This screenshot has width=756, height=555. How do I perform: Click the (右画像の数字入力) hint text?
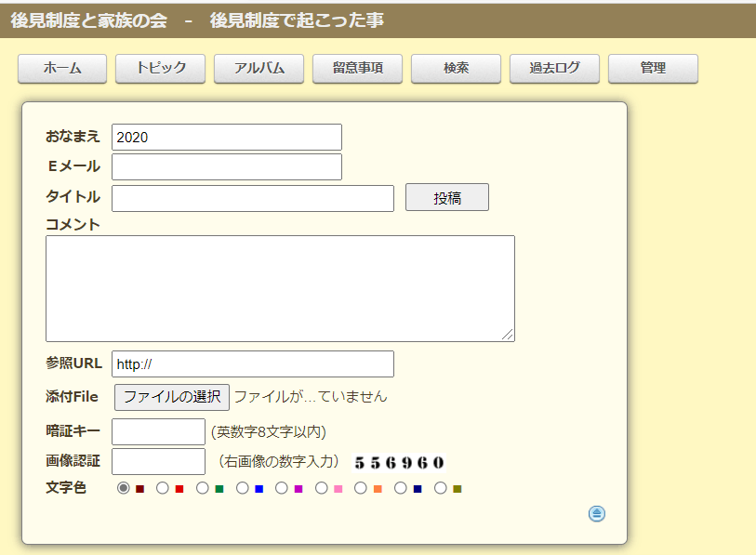click(x=279, y=461)
